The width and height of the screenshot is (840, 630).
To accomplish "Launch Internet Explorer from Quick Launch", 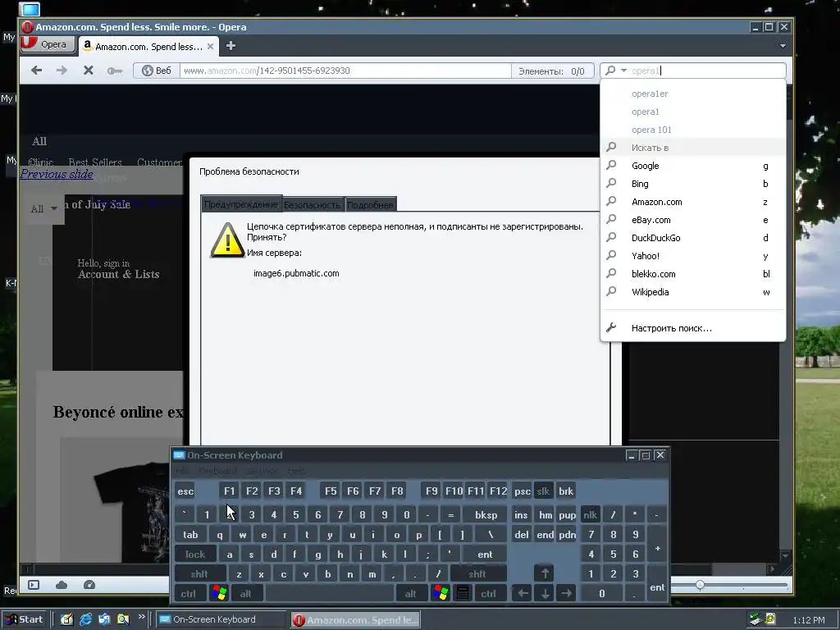I will tap(85, 619).
